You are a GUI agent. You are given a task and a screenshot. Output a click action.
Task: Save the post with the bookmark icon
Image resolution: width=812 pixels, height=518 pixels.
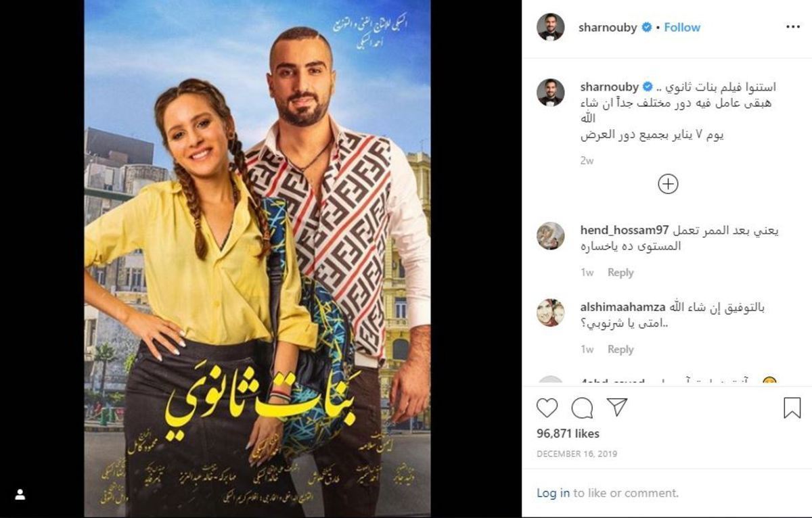[792, 408]
